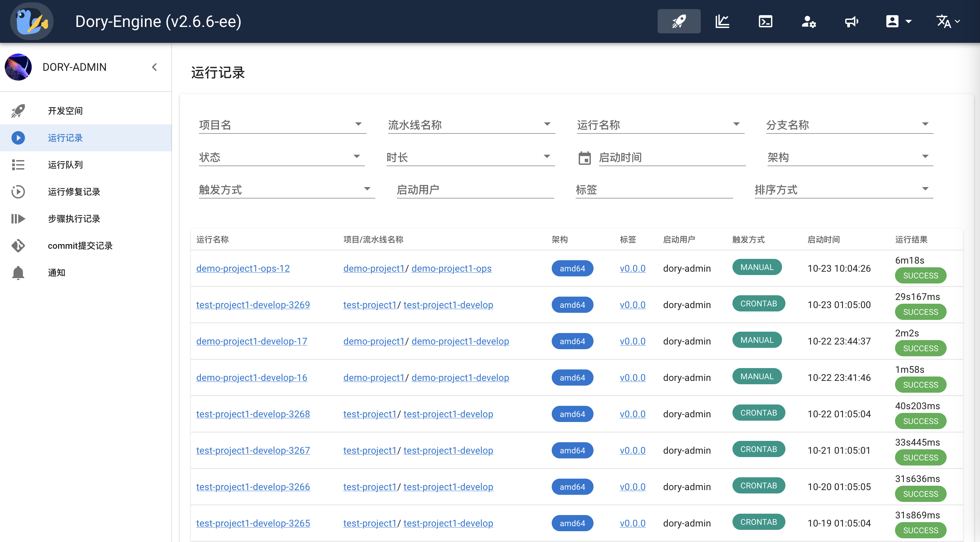
Task: Open run link demo-project1-ops-12
Action: click(243, 268)
